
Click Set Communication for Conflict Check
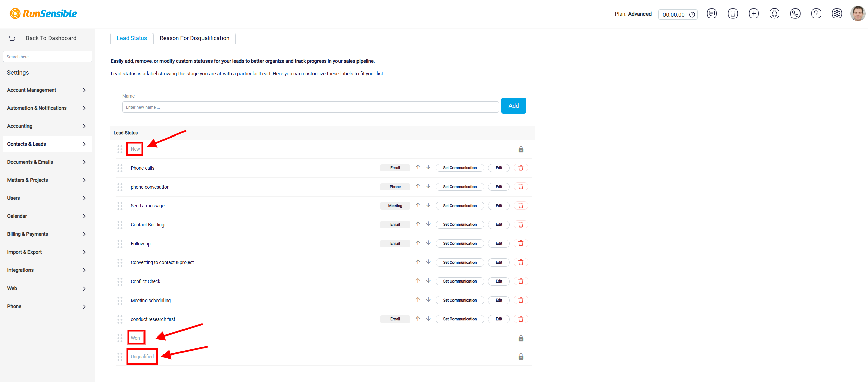pos(460,281)
